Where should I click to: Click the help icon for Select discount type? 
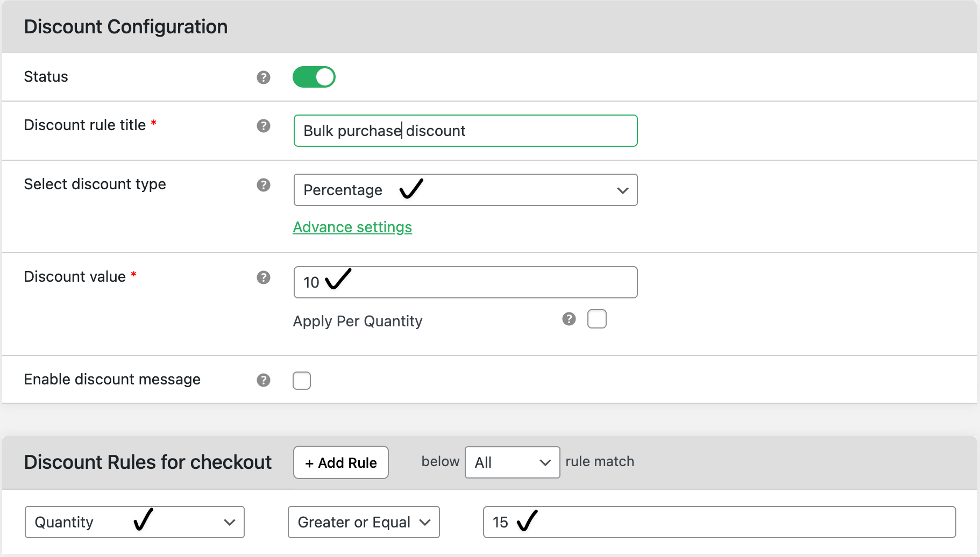[x=263, y=185]
